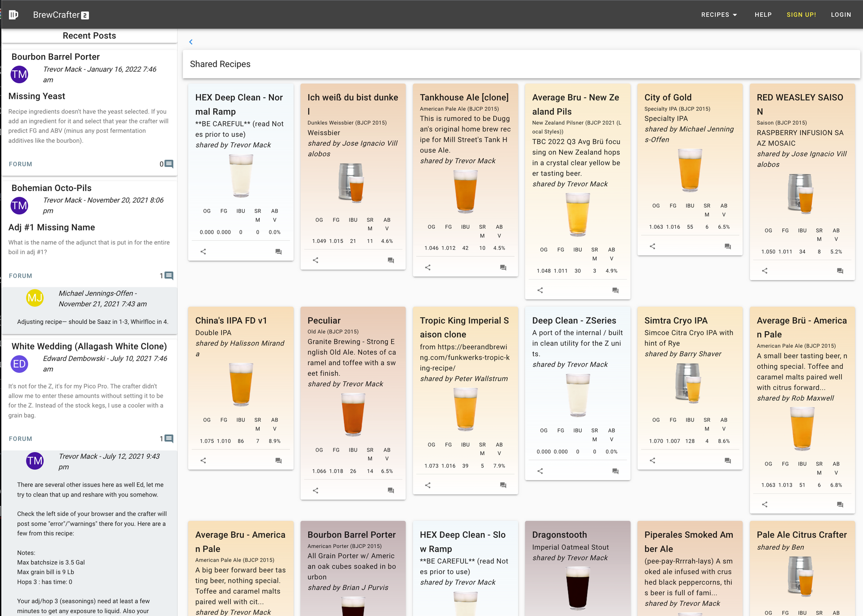863x616 pixels.
Task: Click the SIGN UP! link
Action: pos(801,15)
